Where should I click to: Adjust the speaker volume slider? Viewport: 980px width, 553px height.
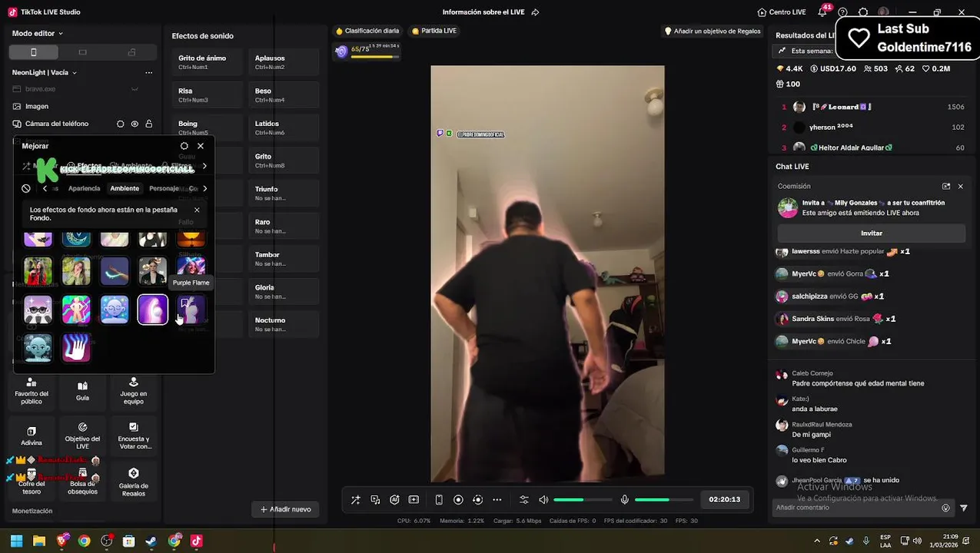(583, 499)
